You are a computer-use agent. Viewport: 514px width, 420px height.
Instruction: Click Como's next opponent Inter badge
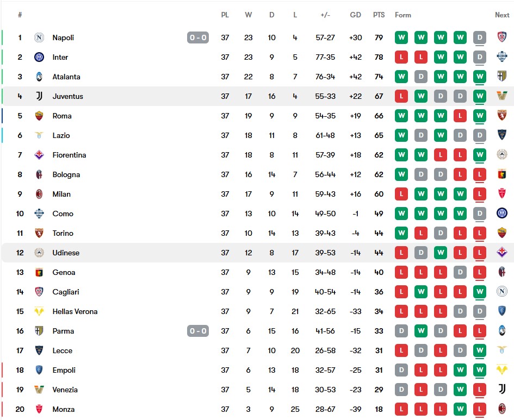502,213
